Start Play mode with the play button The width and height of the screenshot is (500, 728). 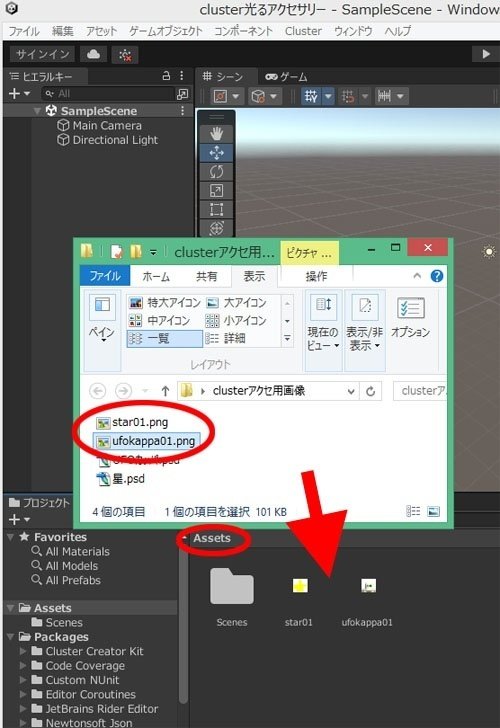click(486, 54)
